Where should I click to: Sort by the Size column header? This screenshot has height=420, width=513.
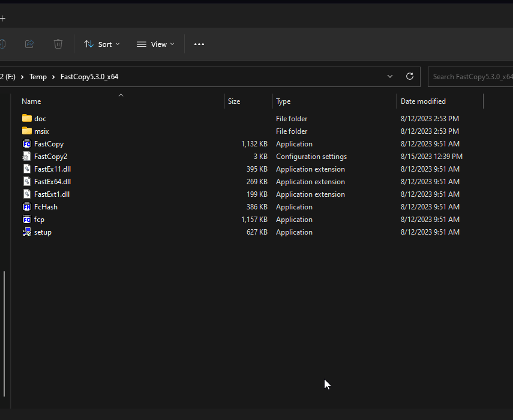[234, 101]
